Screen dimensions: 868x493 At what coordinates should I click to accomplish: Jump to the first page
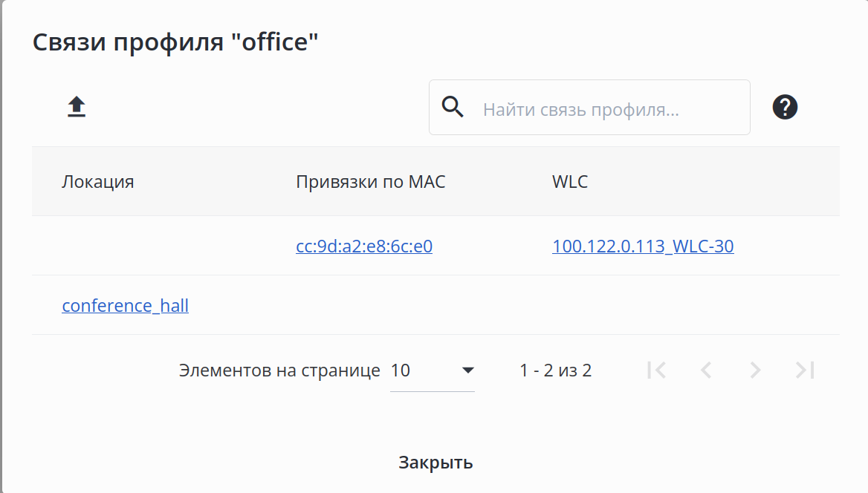coord(656,370)
